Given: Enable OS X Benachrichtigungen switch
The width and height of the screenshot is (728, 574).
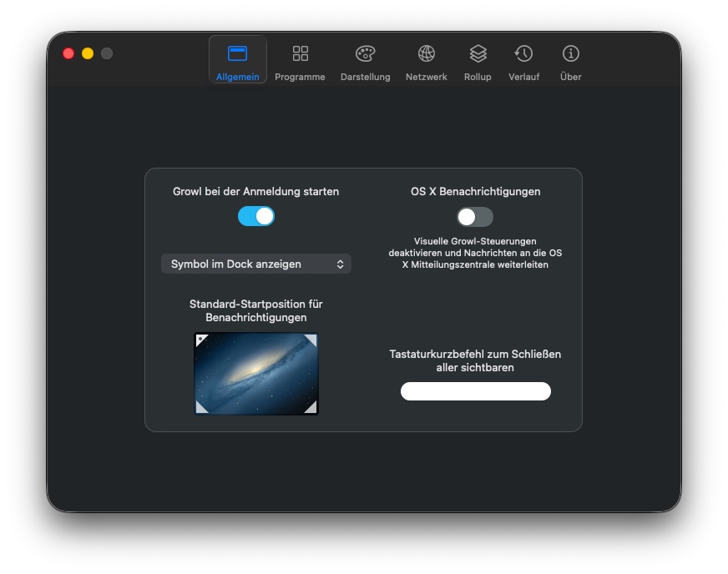Looking at the screenshot, I should coord(475,217).
